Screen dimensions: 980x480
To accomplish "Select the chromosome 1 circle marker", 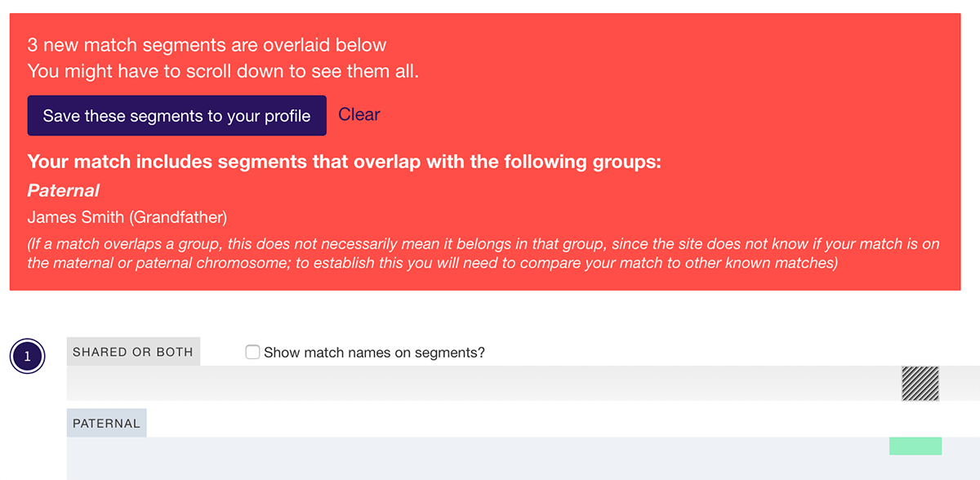I will [x=27, y=357].
